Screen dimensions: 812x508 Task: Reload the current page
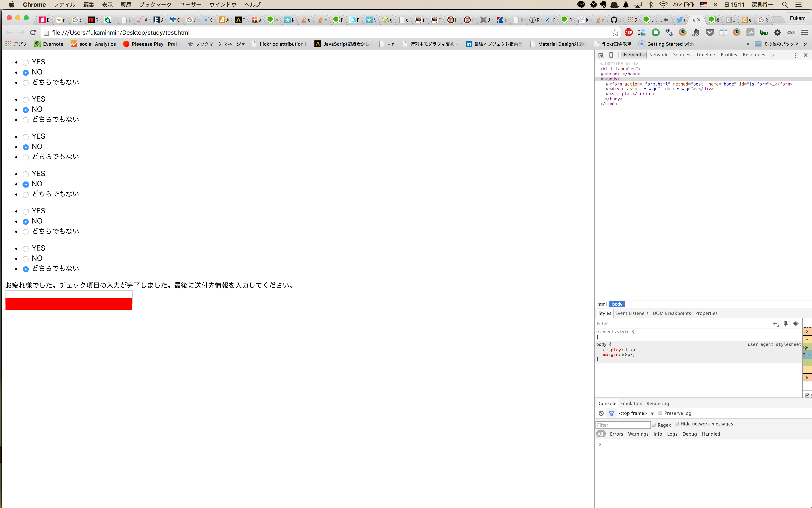[33, 33]
